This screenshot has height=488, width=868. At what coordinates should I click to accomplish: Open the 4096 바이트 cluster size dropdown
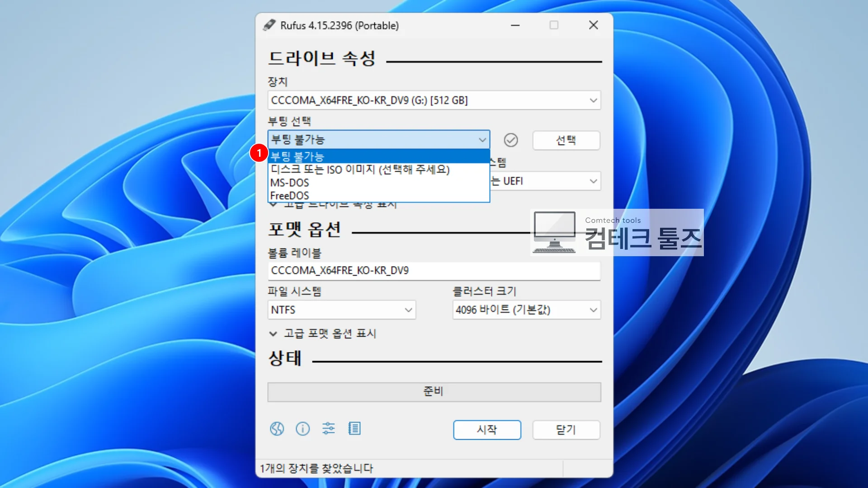coord(527,310)
